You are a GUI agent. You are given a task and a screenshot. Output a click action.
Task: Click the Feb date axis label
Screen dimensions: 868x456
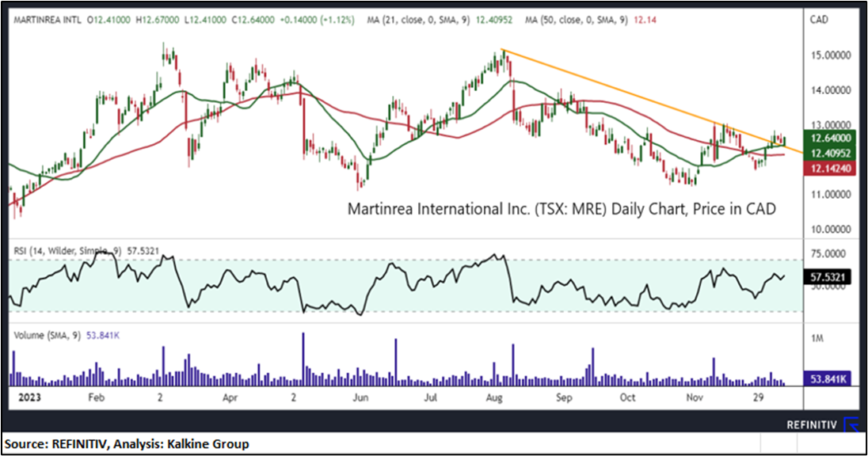pos(97,397)
